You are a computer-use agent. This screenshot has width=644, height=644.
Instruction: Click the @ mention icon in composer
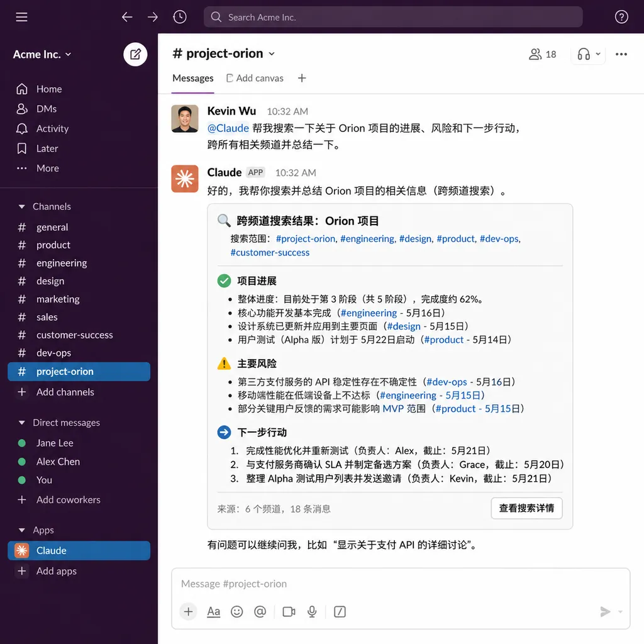[x=260, y=612]
